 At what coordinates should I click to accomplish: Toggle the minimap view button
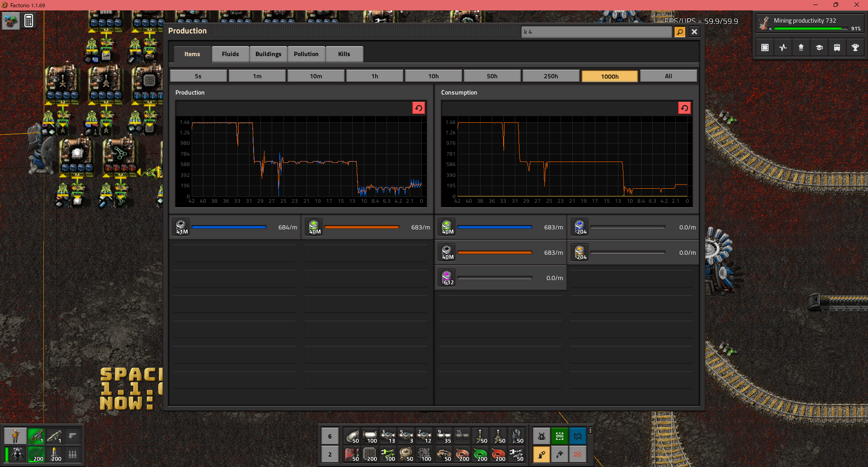click(x=765, y=48)
